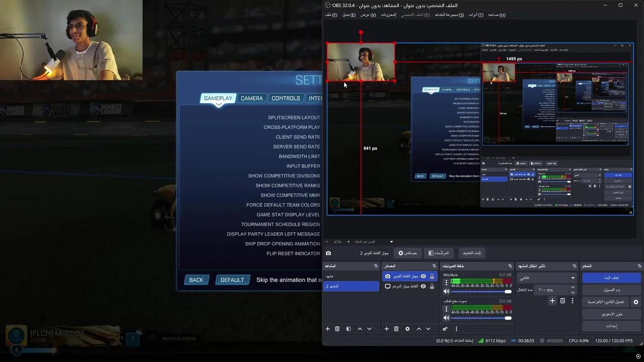Move source up in Sources panel
The image size is (644, 362).
click(419, 329)
